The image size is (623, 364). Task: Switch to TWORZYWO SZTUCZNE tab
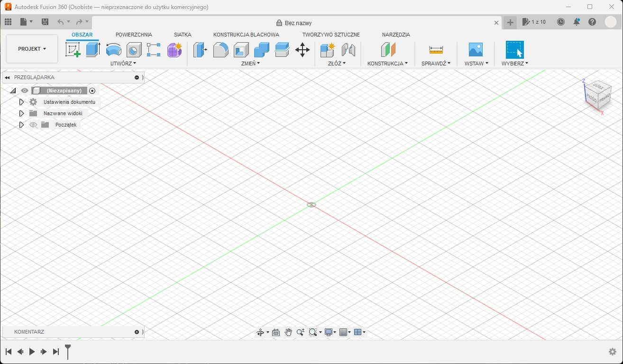pos(331,35)
